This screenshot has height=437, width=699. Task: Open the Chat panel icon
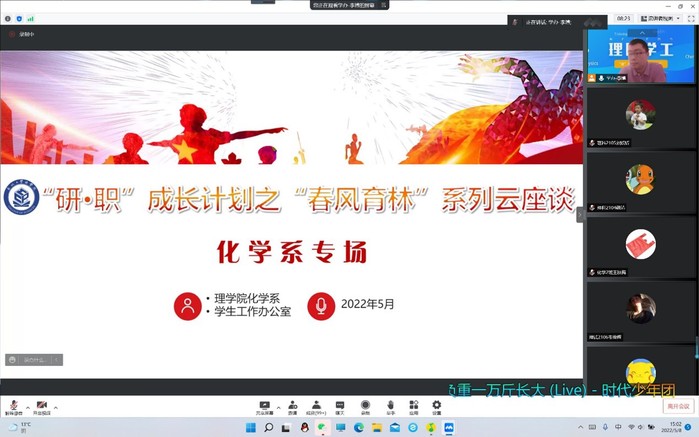tap(340, 406)
